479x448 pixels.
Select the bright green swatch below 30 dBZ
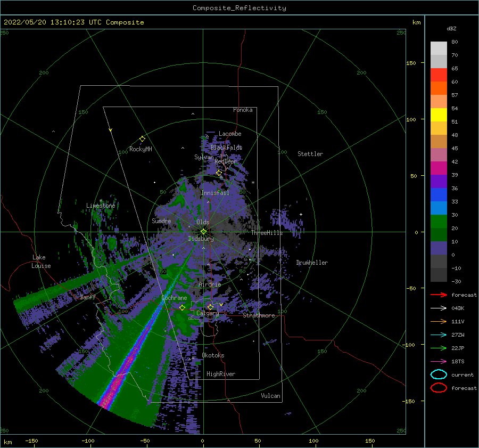coord(439,222)
